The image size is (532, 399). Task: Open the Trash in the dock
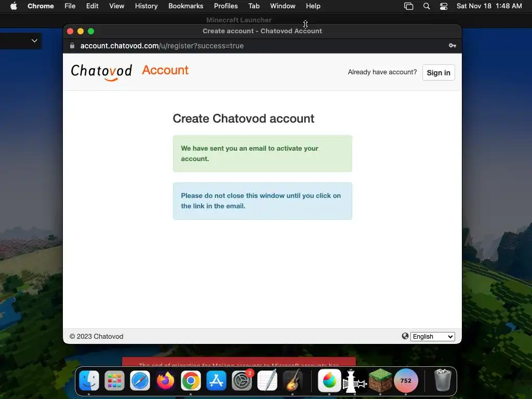[x=443, y=380]
